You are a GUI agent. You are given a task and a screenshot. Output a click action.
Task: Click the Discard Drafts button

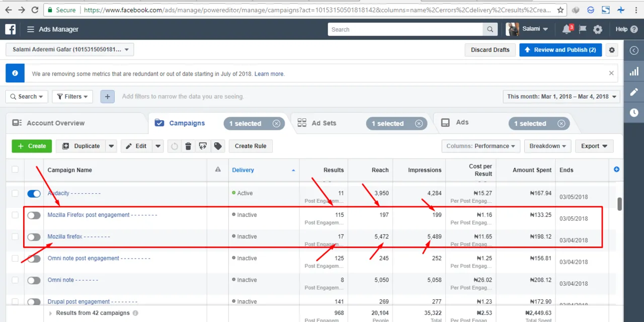pyautogui.click(x=490, y=50)
